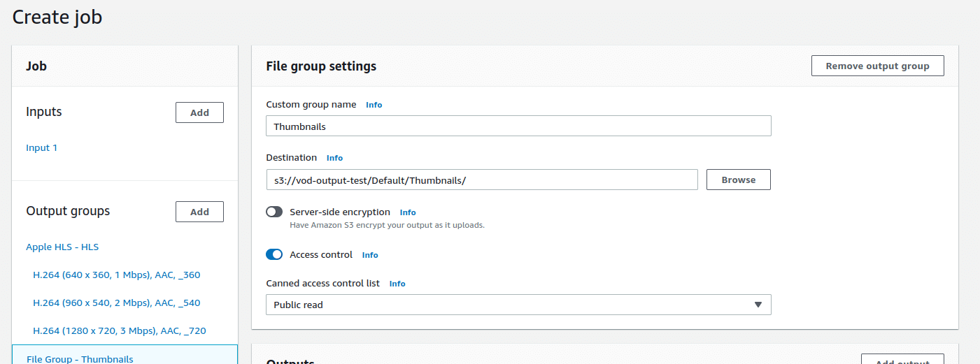Open Info for Server-side encryption
The image size is (980, 364).
407,212
